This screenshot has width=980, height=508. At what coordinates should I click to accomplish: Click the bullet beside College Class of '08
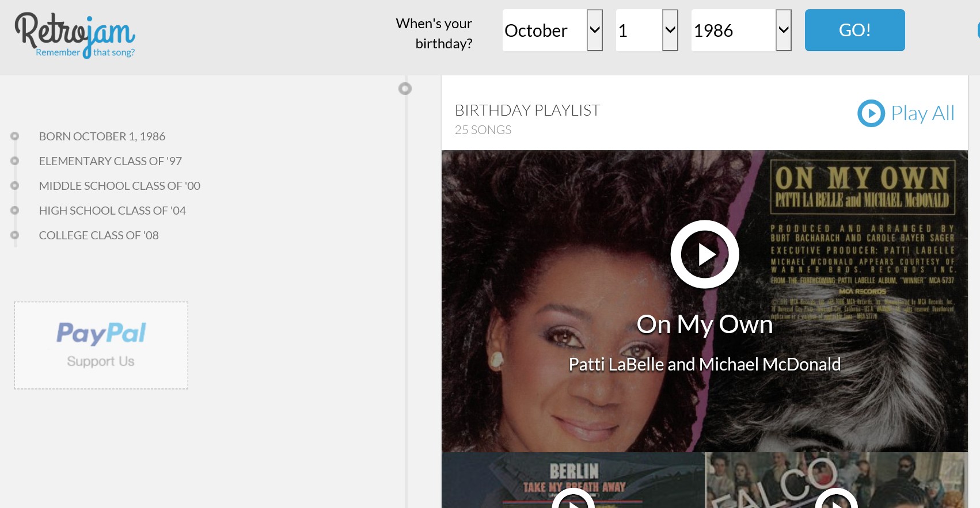pyautogui.click(x=15, y=235)
